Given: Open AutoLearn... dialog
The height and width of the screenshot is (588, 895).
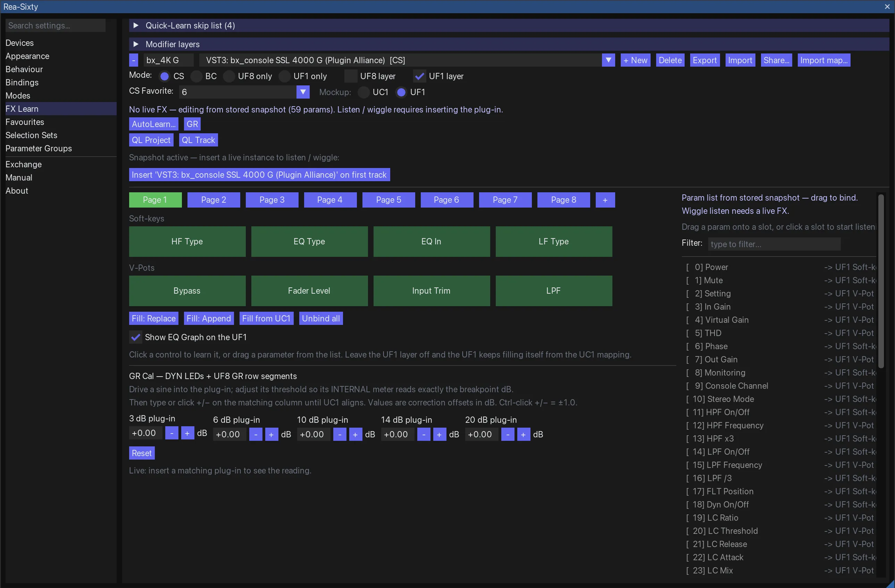Looking at the screenshot, I should point(153,124).
